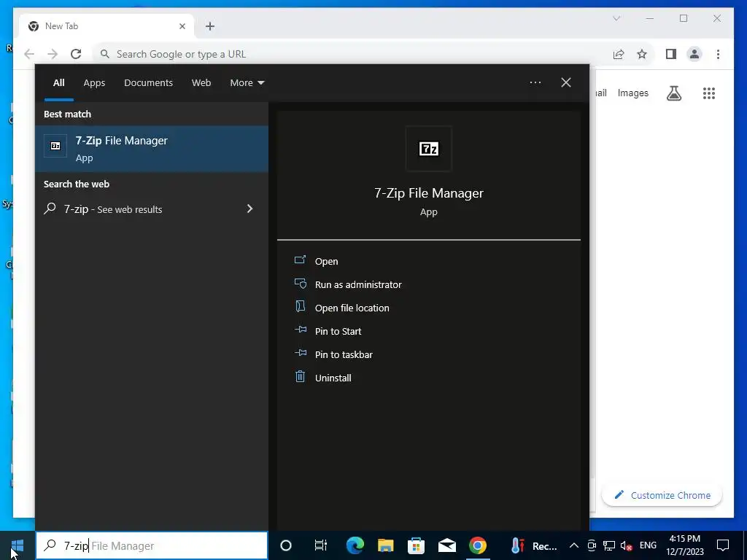This screenshot has width=747, height=560.
Task: Open Google Images link
Action: tap(632, 93)
